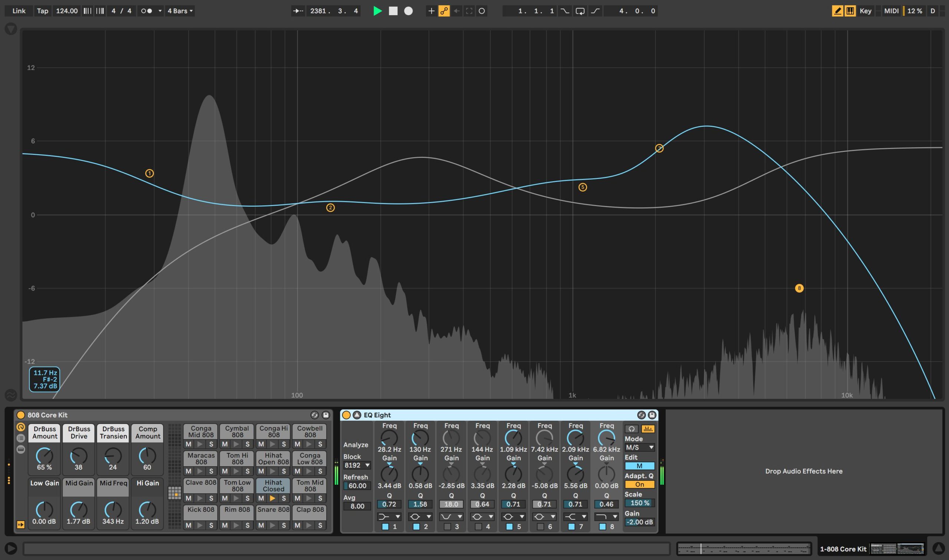Solo the Kick 808 drum pad
Viewport: 949px width, 560px height.
pos(212,525)
